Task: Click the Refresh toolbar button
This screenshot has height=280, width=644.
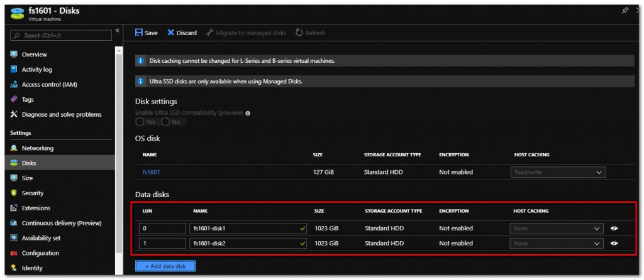Action: [311, 33]
